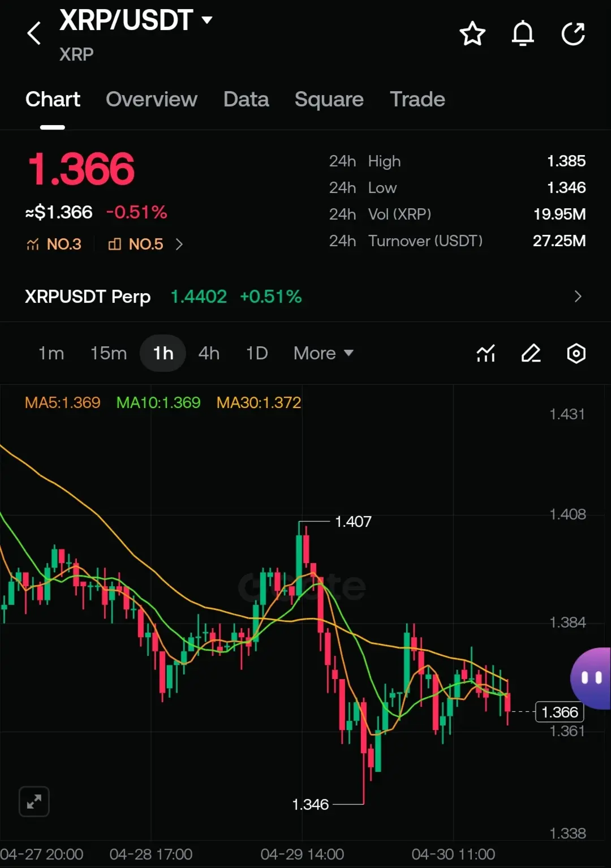
Task: Expand the More timeframes dropdown
Action: pyautogui.click(x=323, y=353)
